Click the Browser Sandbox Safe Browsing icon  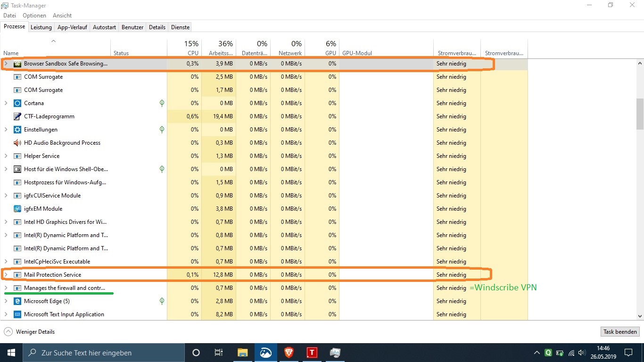(17, 64)
